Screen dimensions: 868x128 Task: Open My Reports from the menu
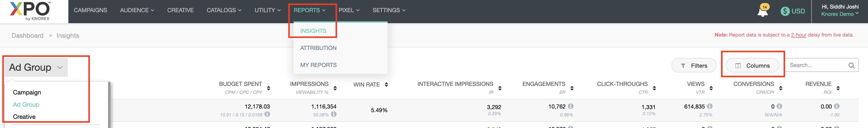coord(318,65)
